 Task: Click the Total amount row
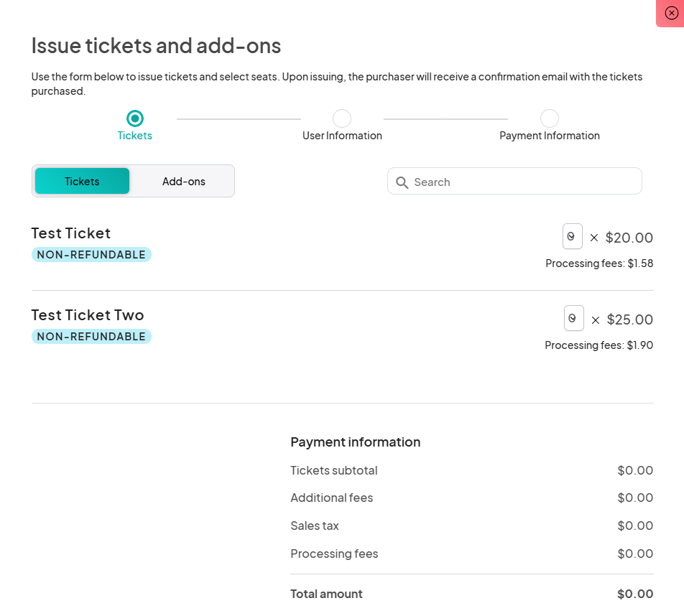click(x=471, y=594)
